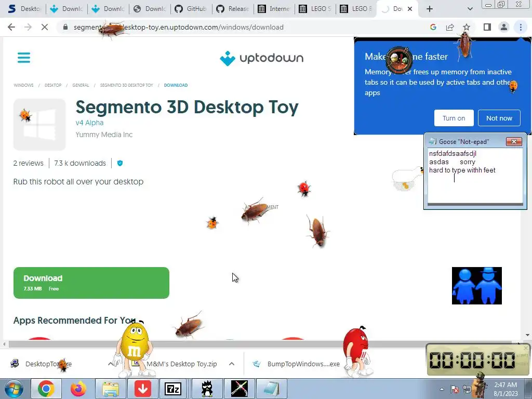Click SEGMENTO 3D DESKTOP TOY breadcrumb link
The width and height of the screenshot is (532, 399).
[126, 85]
